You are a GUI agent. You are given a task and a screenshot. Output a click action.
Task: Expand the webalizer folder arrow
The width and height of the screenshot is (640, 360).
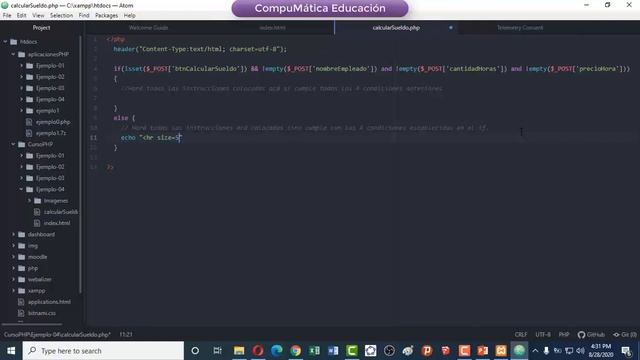point(13,280)
